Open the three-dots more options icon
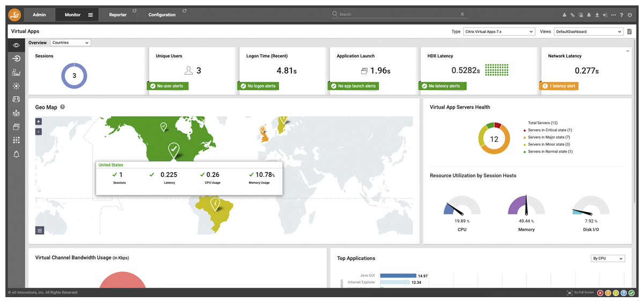The image size is (644, 302). 613,15
